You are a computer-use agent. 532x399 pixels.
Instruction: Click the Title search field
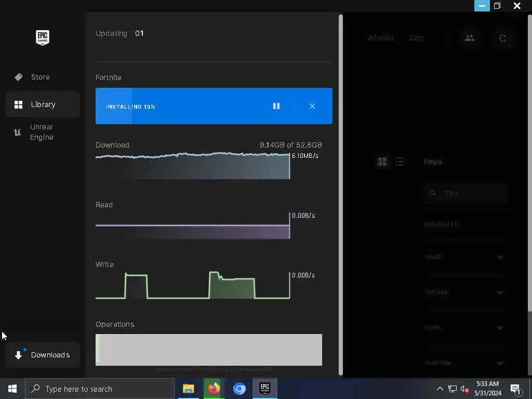(465, 193)
